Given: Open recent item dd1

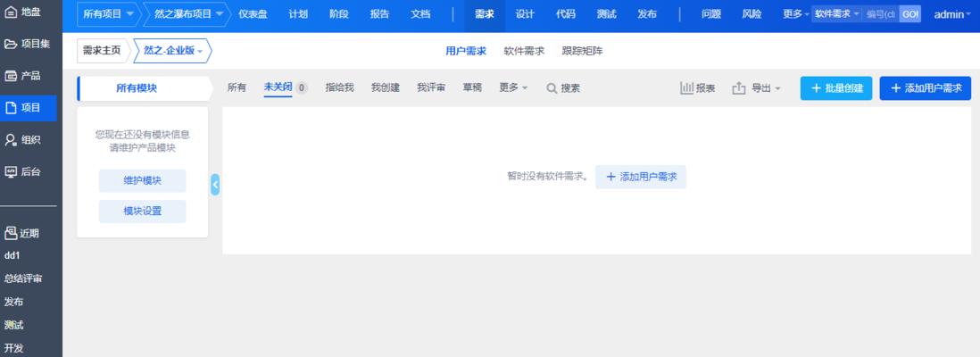Looking at the screenshot, I should [12, 255].
